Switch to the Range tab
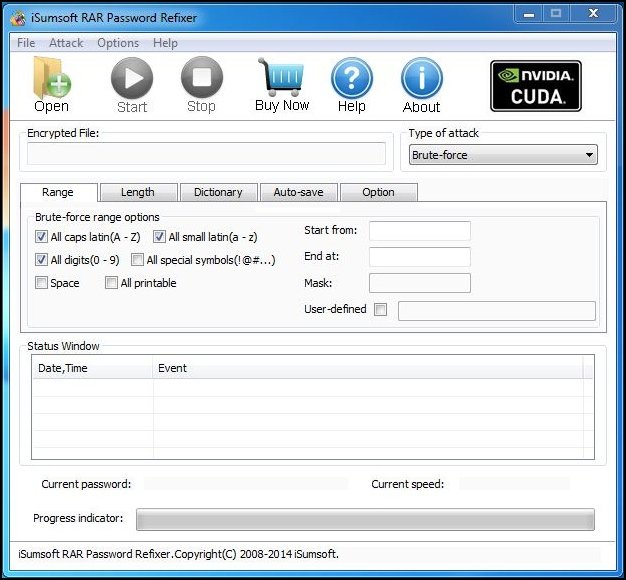Viewport: 626px width, 580px height. (x=59, y=192)
